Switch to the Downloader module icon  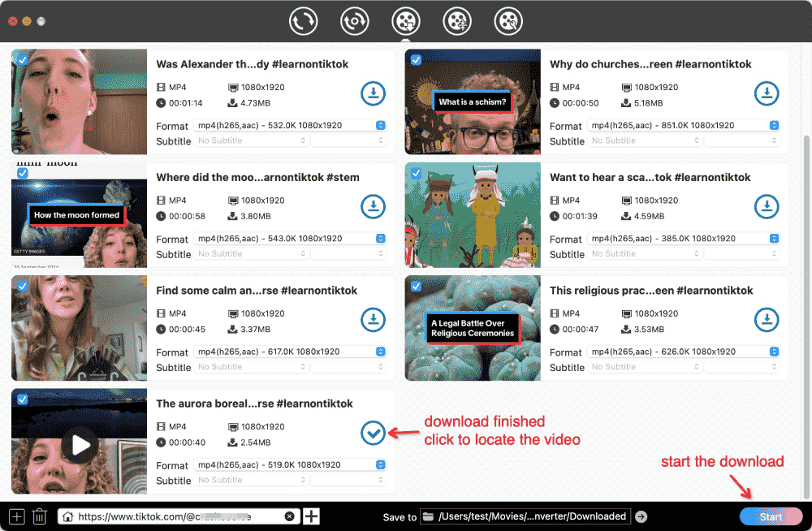[405, 20]
